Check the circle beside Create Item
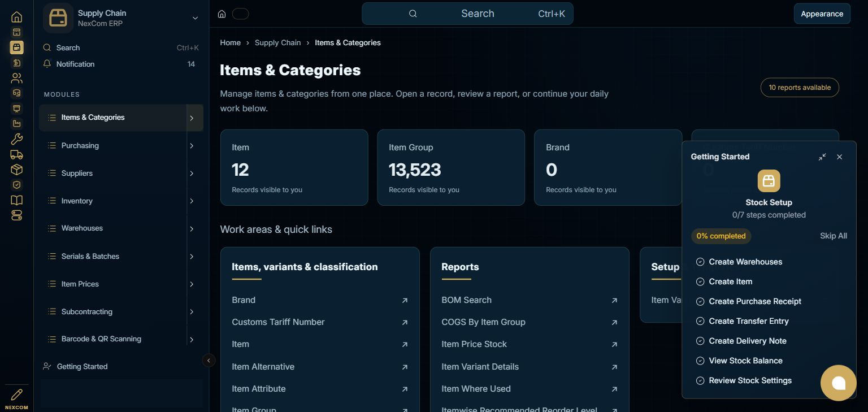Screen dimensions: 868x412 pyautogui.click(x=700, y=281)
